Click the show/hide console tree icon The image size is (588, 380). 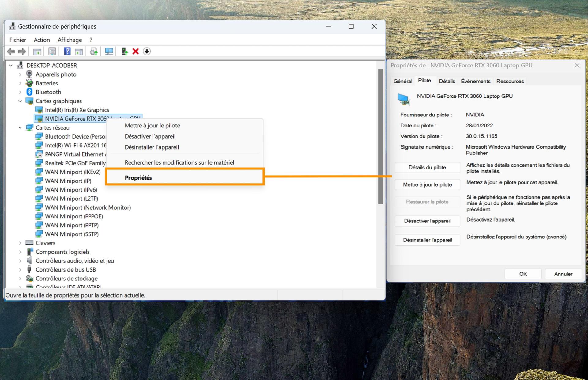(x=37, y=51)
